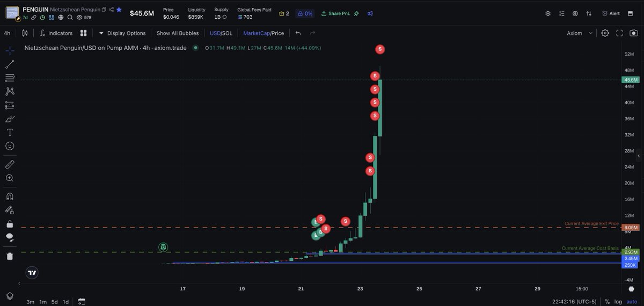Open chart settings gear icon
This screenshot has height=306, width=644.
click(605, 33)
